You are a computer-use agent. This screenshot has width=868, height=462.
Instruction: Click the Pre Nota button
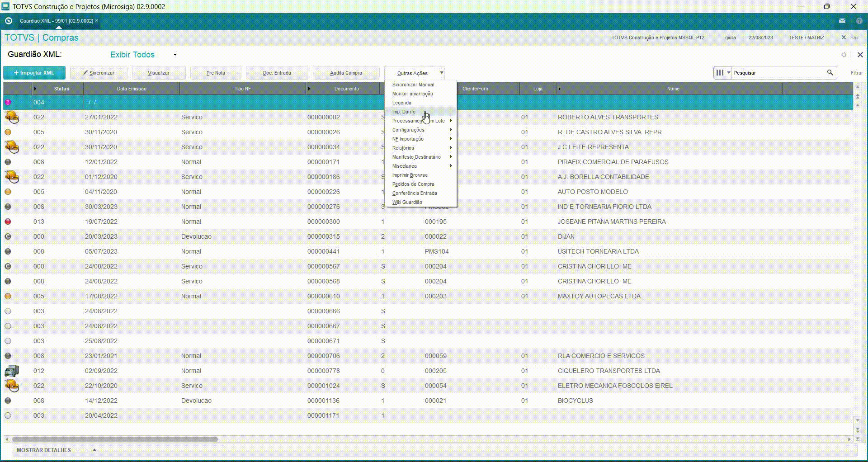(216, 73)
